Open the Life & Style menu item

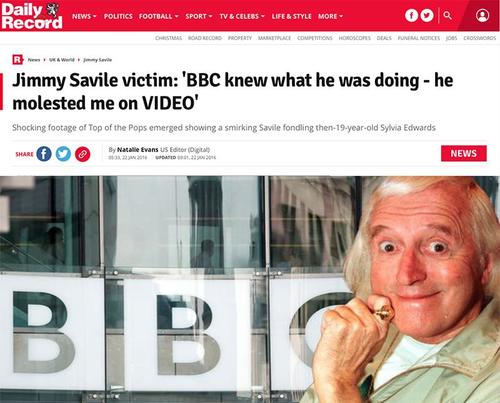[291, 16]
